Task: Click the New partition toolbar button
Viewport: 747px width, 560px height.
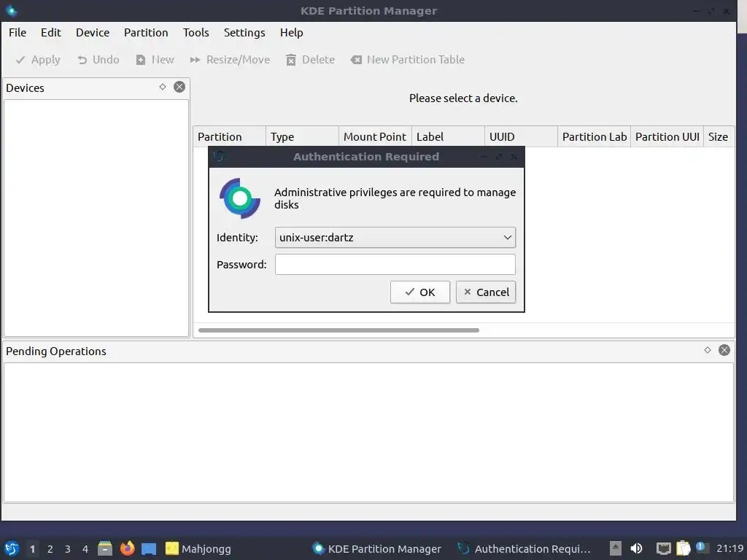Action: (x=155, y=60)
